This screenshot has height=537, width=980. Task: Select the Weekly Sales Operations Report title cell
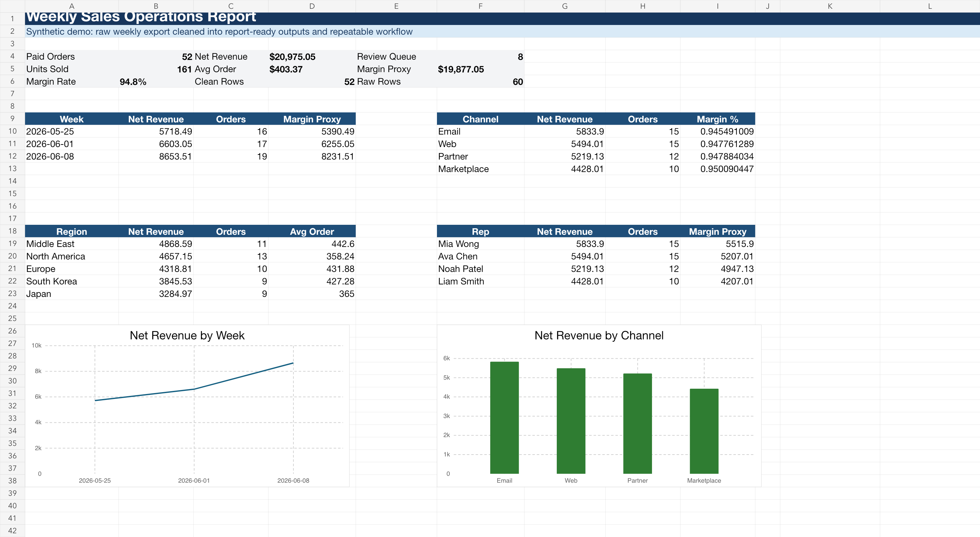tap(502, 18)
